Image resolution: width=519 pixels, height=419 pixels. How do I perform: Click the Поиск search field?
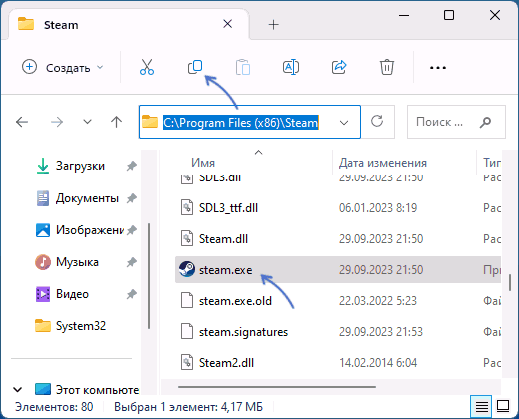click(456, 122)
